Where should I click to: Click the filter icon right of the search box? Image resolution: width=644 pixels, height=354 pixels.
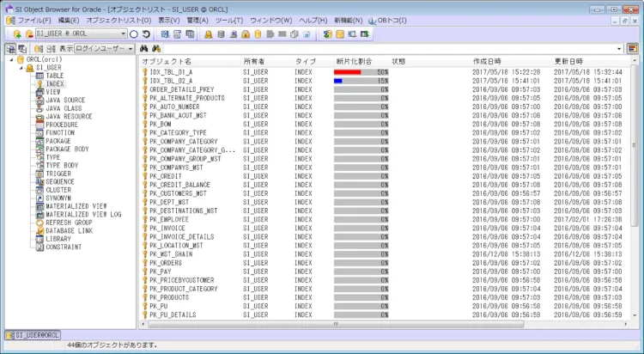(632, 49)
